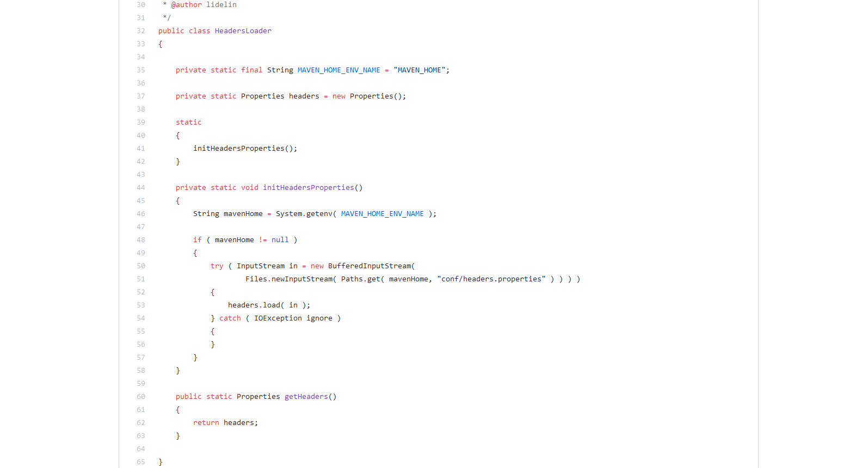
Task: Click line number 51
Action: [x=141, y=279]
